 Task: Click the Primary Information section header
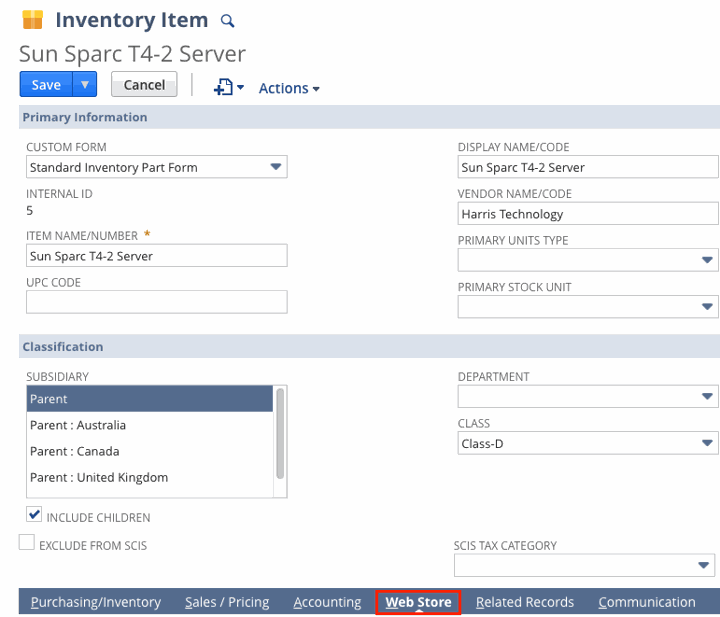click(x=369, y=117)
